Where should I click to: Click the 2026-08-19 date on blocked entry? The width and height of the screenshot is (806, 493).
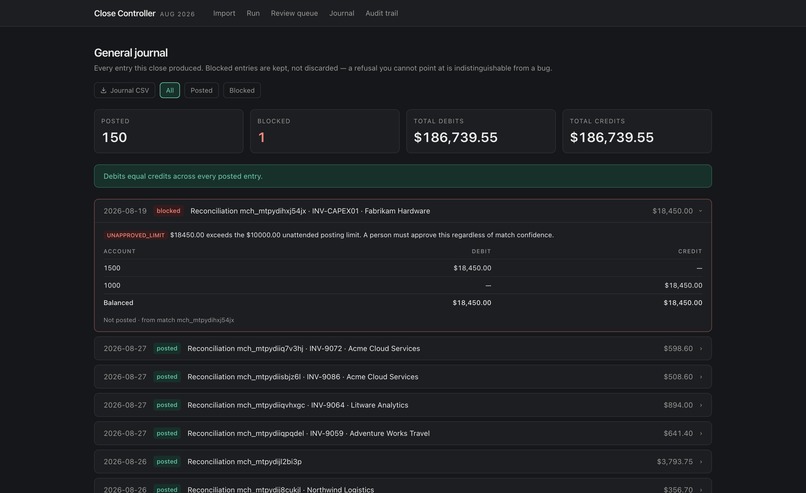[125, 211]
